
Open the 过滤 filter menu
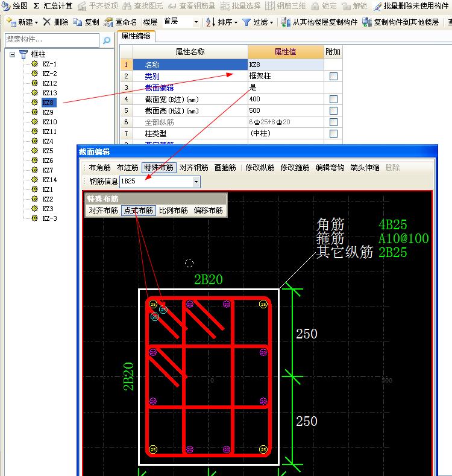pyautogui.click(x=258, y=22)
